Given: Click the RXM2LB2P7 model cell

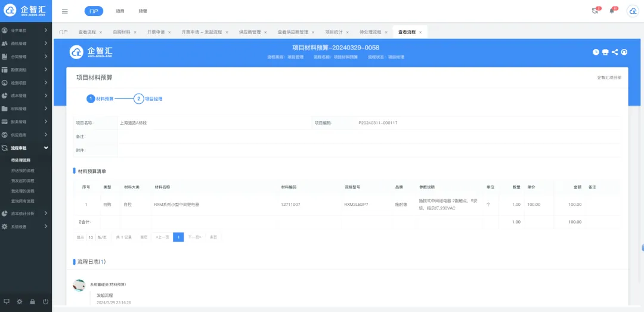Looking at the screenshot, I should 356,204.
